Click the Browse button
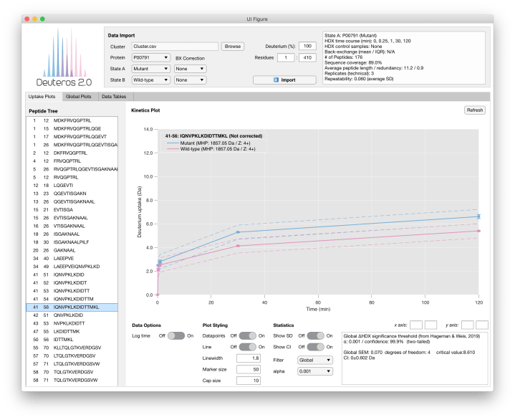This screenshot has height=420, width=515. point(233,46)
